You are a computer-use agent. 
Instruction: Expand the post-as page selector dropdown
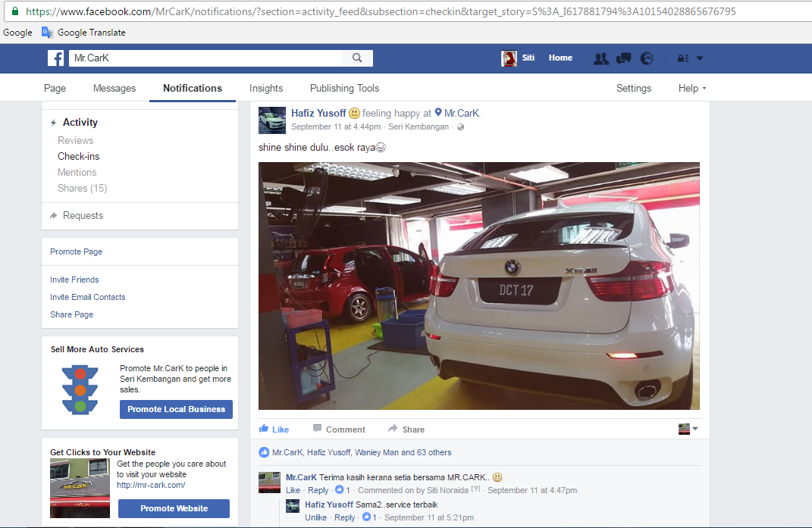pos(688,429)
